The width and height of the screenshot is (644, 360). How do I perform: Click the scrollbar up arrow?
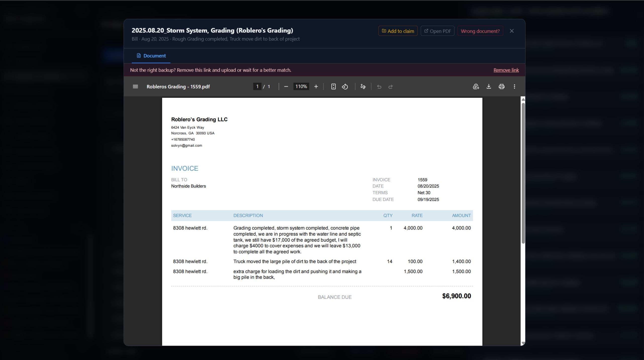tap(523, 100)
